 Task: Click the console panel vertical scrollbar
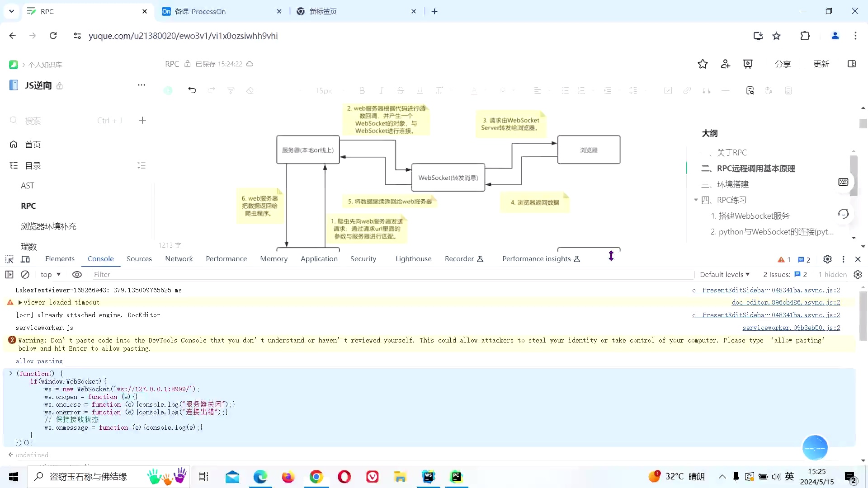click(863, 316)
